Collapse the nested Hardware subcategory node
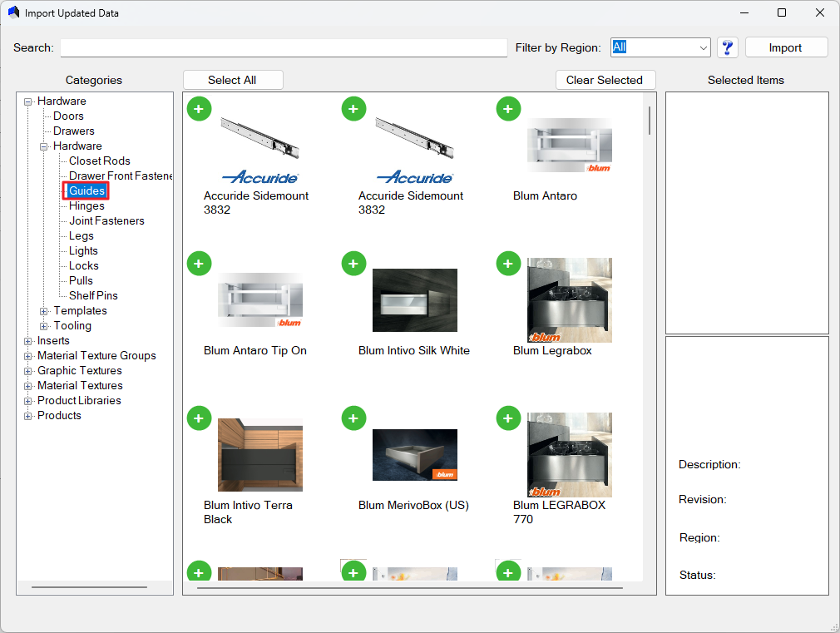 [x=44, y=146]
